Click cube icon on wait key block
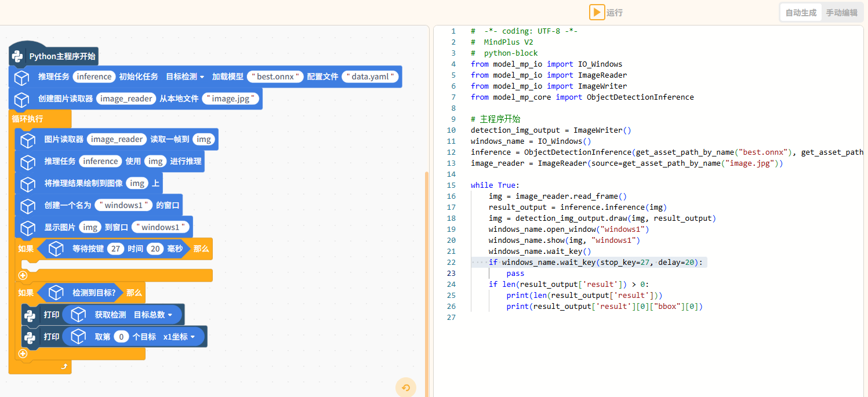Screen dimensions: 868x397 point(56,249)
